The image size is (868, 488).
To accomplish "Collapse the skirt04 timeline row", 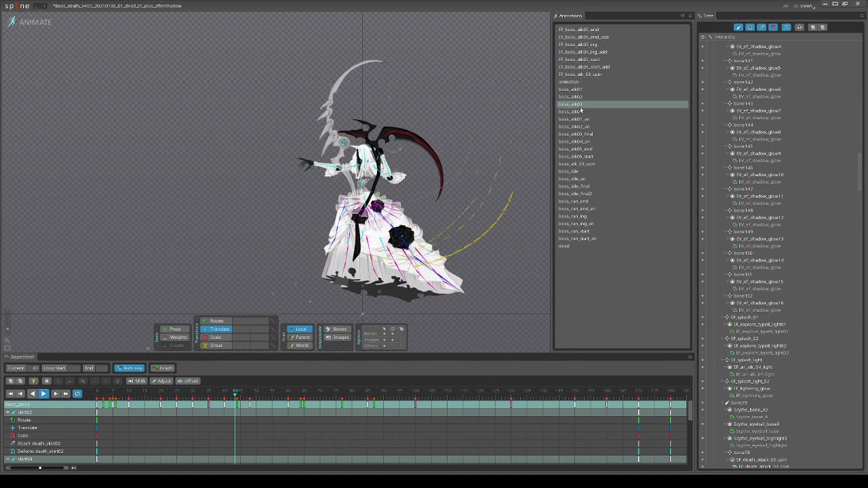I will [x=8, y=460].
